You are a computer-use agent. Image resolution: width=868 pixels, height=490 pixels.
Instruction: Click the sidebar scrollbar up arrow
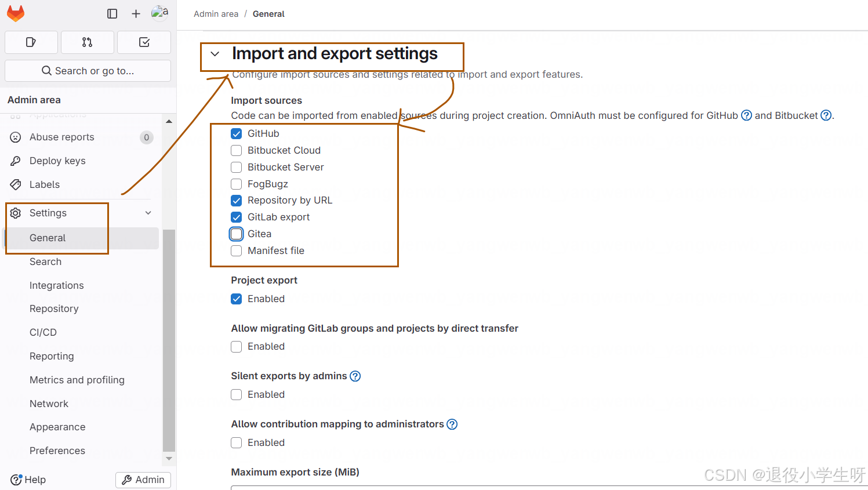pyautogui.click(x=169, y=122)
